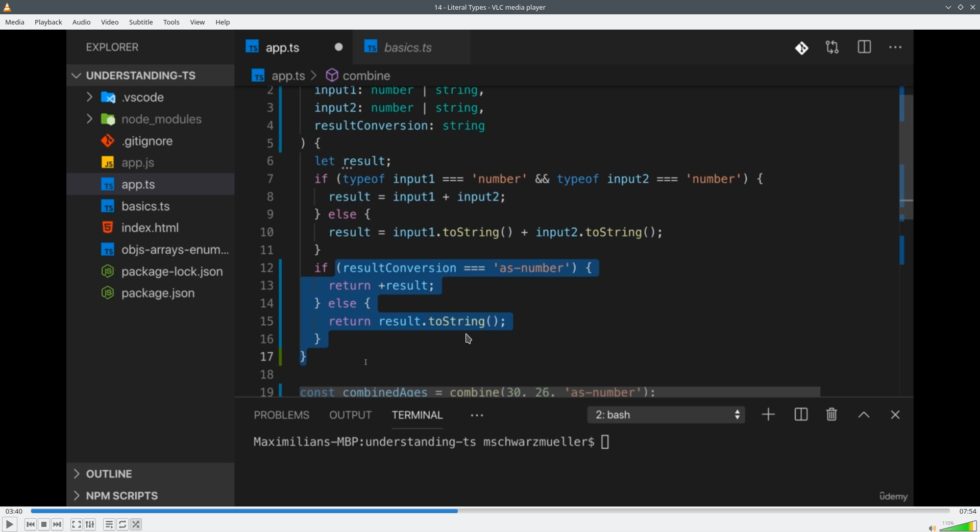The width and height of the screenshot is (980, 532).
Task: Expand the OUTLINE section
Action: click(150, 474)
